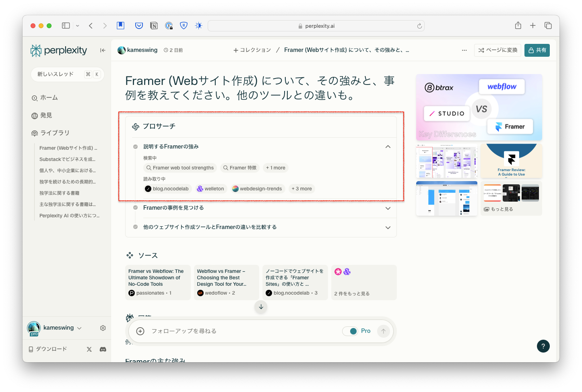Show '+ 3 more' reading sources
The width and height of the screenshot is (582, 392).
pos(302,189)
